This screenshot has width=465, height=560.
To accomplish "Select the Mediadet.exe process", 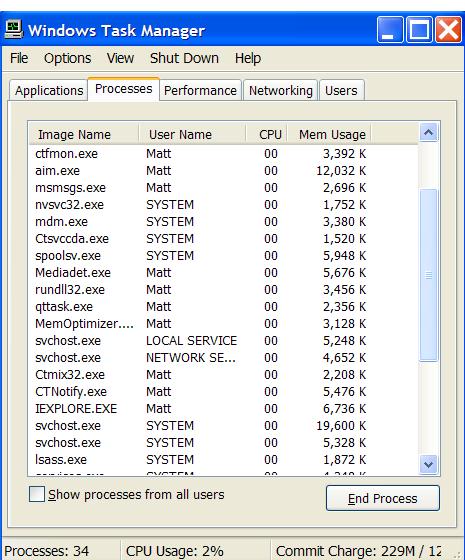I will point(223,272).
